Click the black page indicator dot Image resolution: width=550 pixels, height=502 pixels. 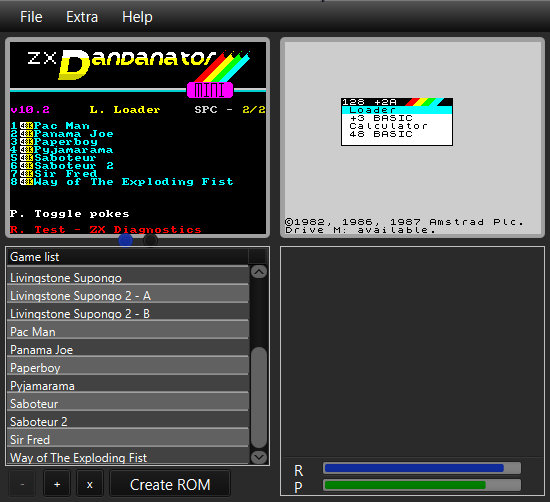click(x=150, y=241)
